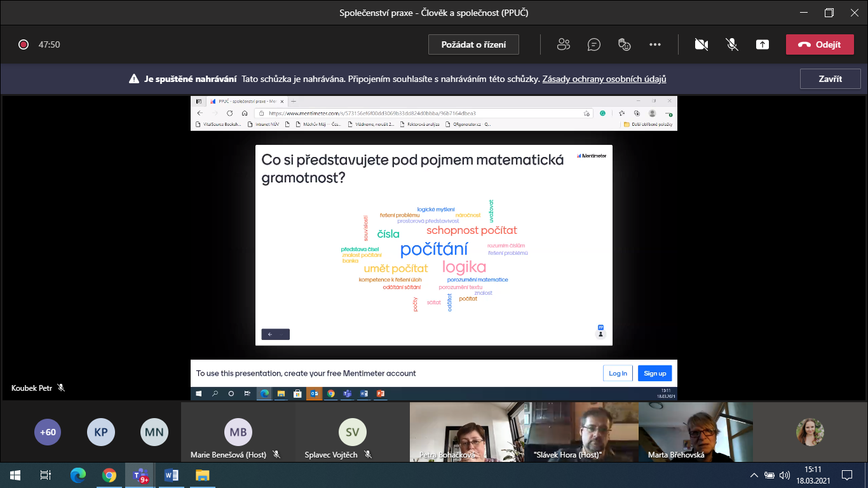Screen dimensions: 868x488
Task: Select Marta Břehovská's video tile
Action: [x=695, y=432]
